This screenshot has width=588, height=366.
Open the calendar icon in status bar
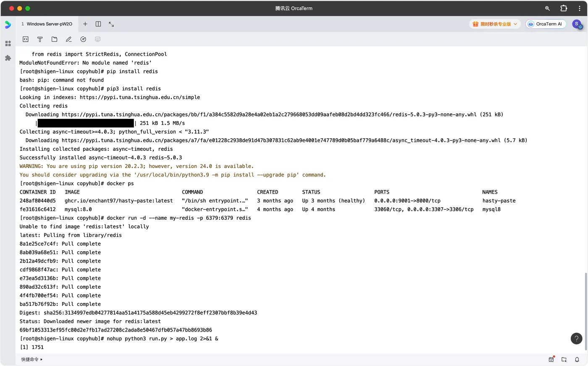coord(551,359)
